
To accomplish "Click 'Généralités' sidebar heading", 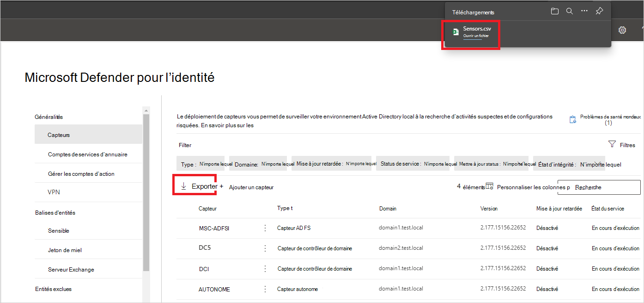I will [49, 117].
